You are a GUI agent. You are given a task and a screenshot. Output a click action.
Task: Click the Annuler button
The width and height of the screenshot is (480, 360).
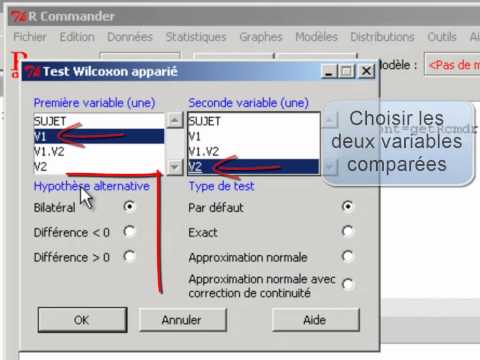tap(183, 320)
